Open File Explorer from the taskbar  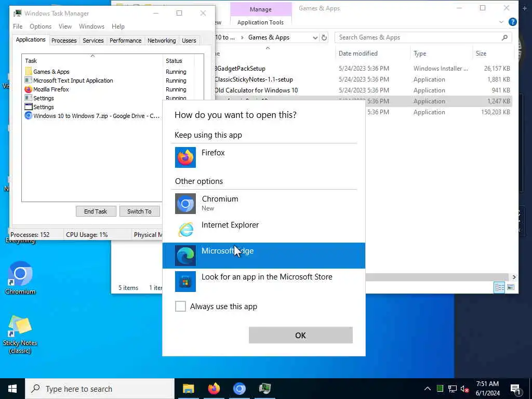pos(188,389)
